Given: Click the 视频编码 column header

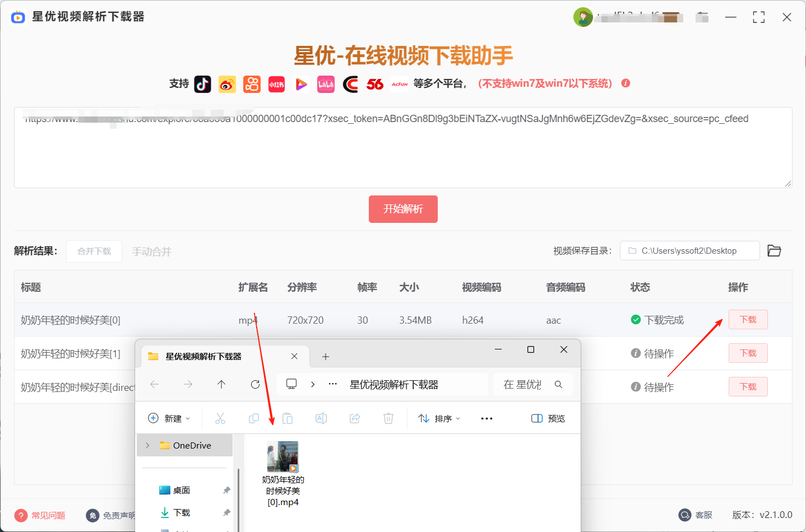Looking at the screenshot, I should point(481,287).
